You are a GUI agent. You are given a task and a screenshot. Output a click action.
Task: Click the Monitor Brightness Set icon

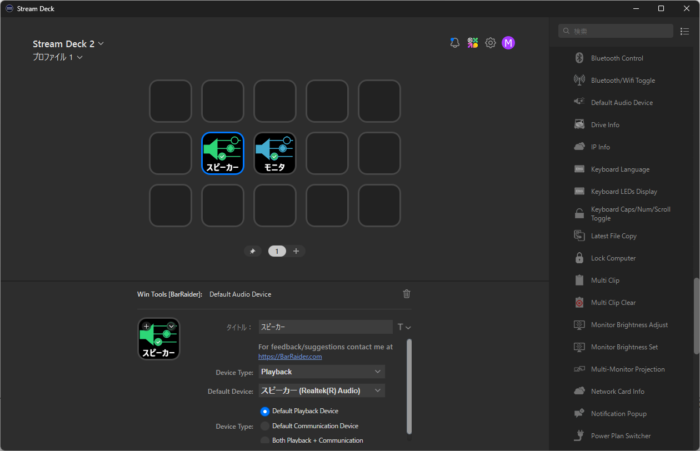(579, 347)
